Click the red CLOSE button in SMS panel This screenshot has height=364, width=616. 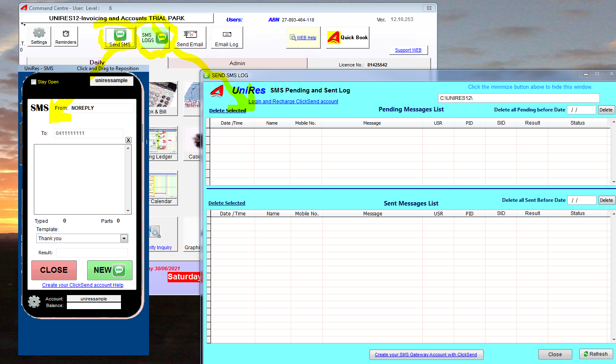54,270
